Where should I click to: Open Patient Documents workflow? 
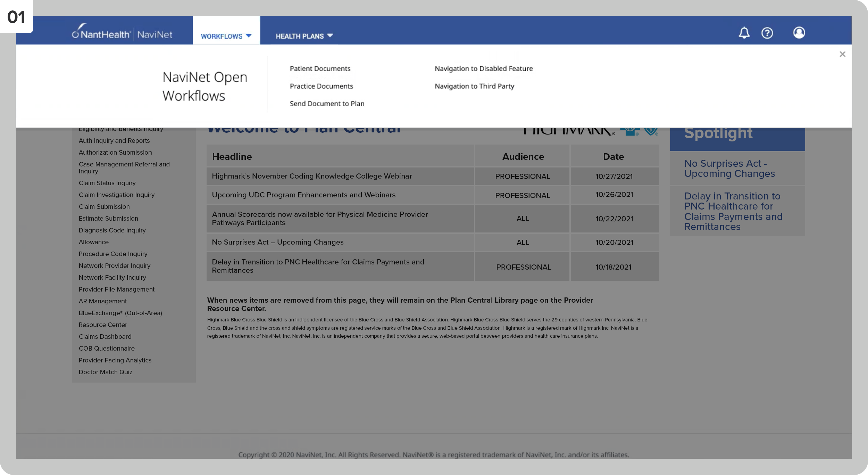[x=320, y=68]
